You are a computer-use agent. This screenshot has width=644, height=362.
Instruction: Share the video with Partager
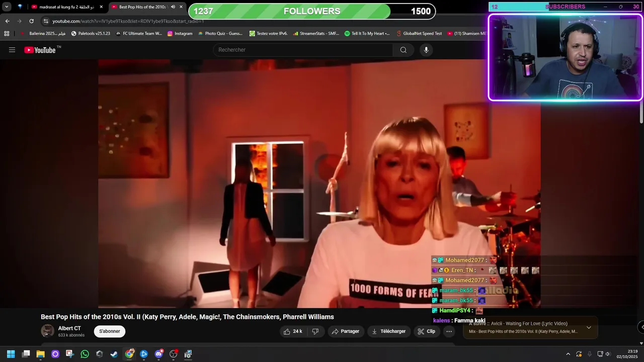pyautogui.click(x=345, y=331)
